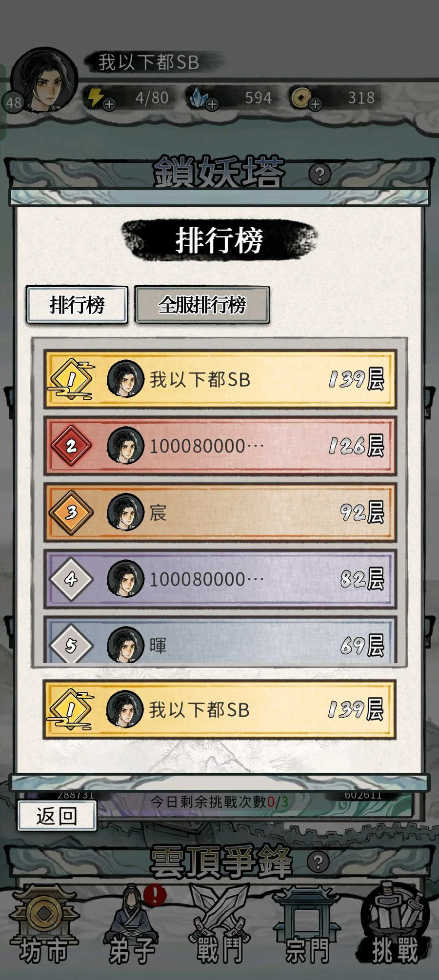The height and width of the screenshot is (980, 439).
Task: Add energy with lightning plus icon
Action: pyautogui.click(x=109, y=104)
